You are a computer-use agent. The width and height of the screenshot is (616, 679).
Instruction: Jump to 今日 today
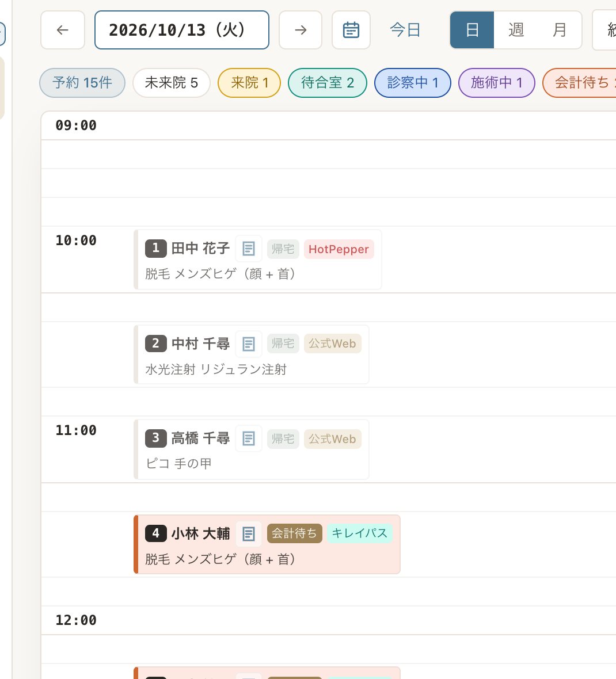tap(405, 30)
